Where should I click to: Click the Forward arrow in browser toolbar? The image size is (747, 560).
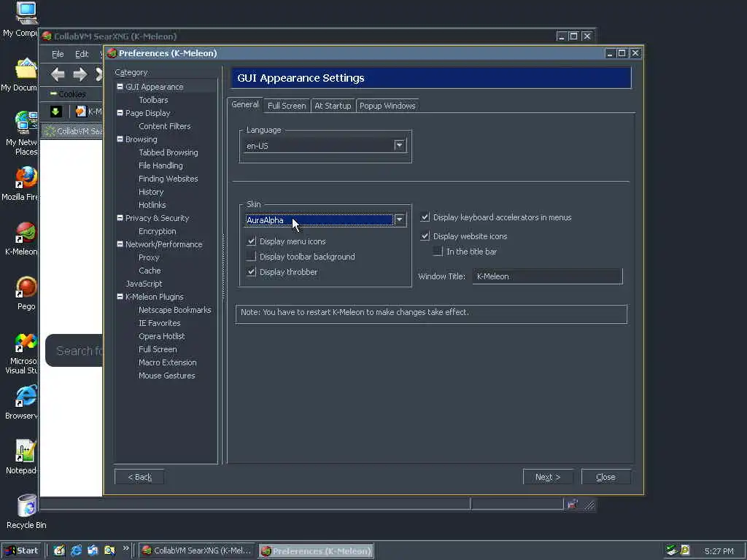coord(80,74)
